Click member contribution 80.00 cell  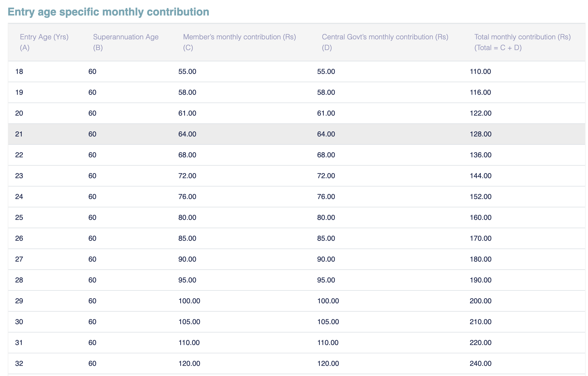pos(187,217)
